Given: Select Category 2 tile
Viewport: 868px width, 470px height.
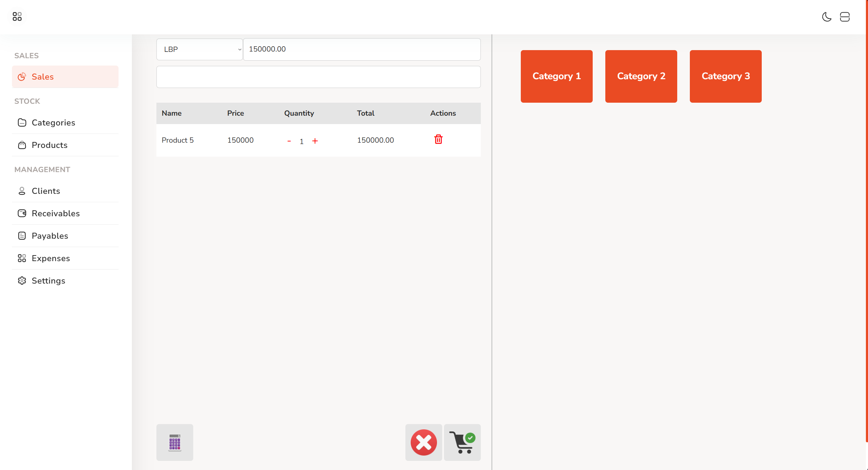Looking at the screenshot, I should [641, 76].
